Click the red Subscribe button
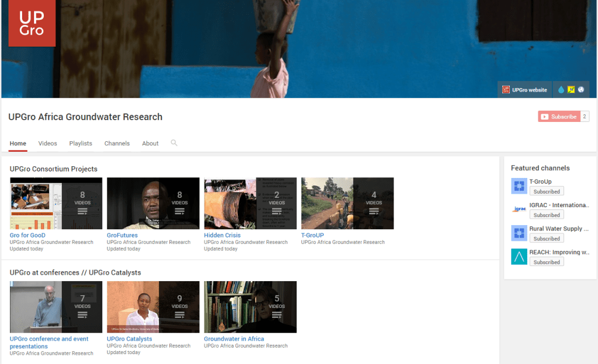The image size is (598, 364). click(559, 117)
